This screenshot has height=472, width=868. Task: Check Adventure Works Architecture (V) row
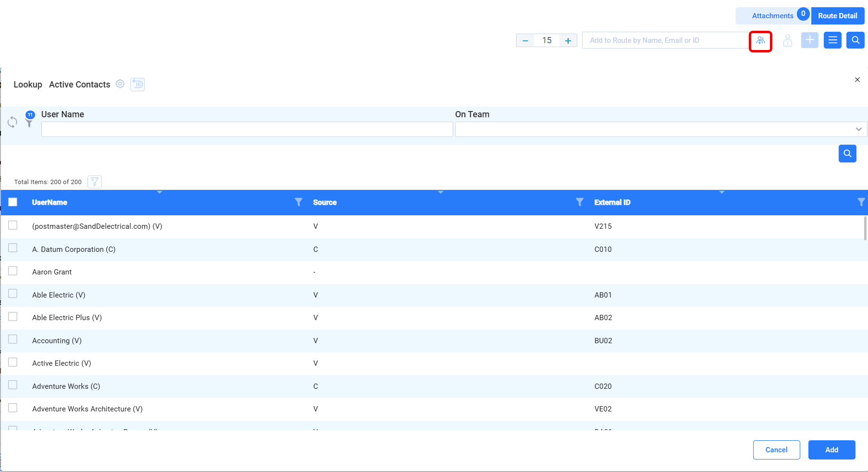pos(13,408)
